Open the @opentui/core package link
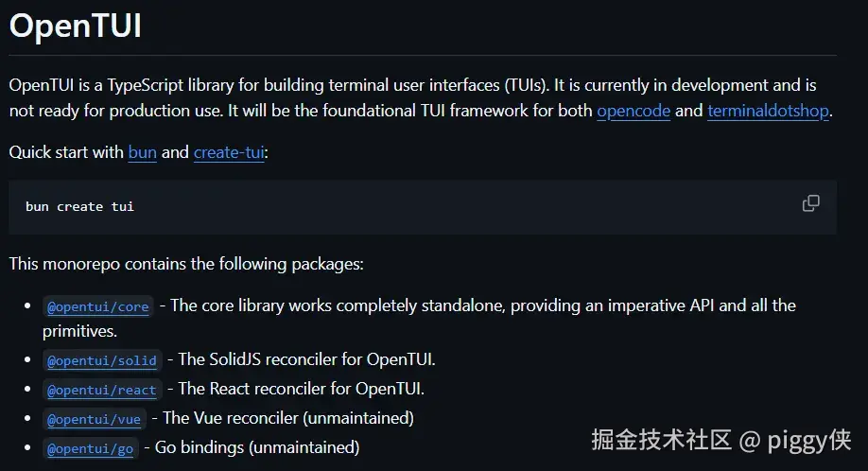 98,306
